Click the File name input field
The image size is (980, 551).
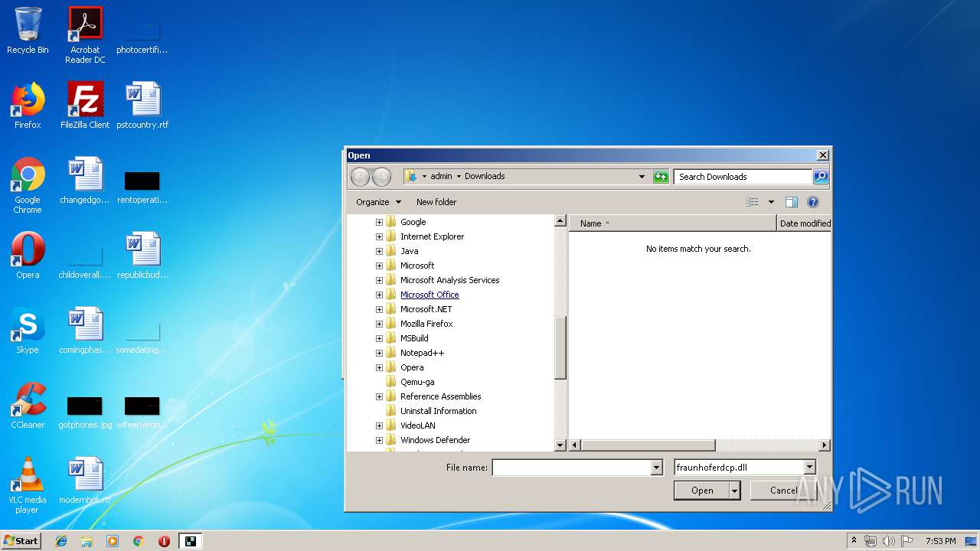click(x=571, y=468)
